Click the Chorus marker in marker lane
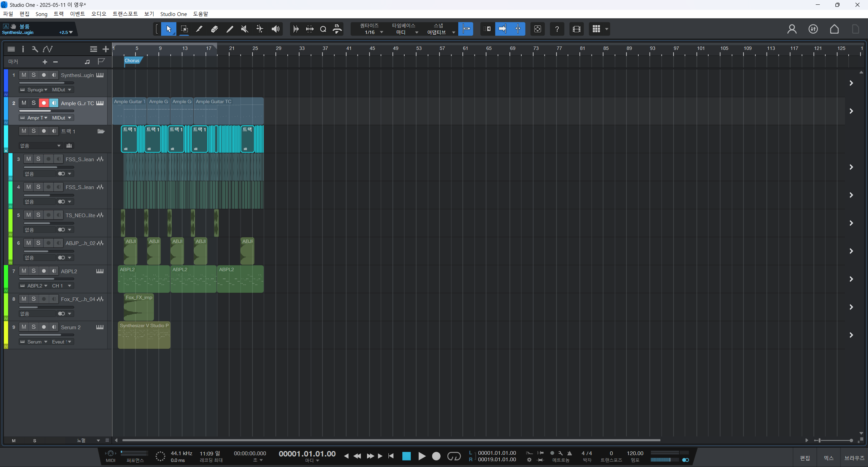 (x=133, y=60)
